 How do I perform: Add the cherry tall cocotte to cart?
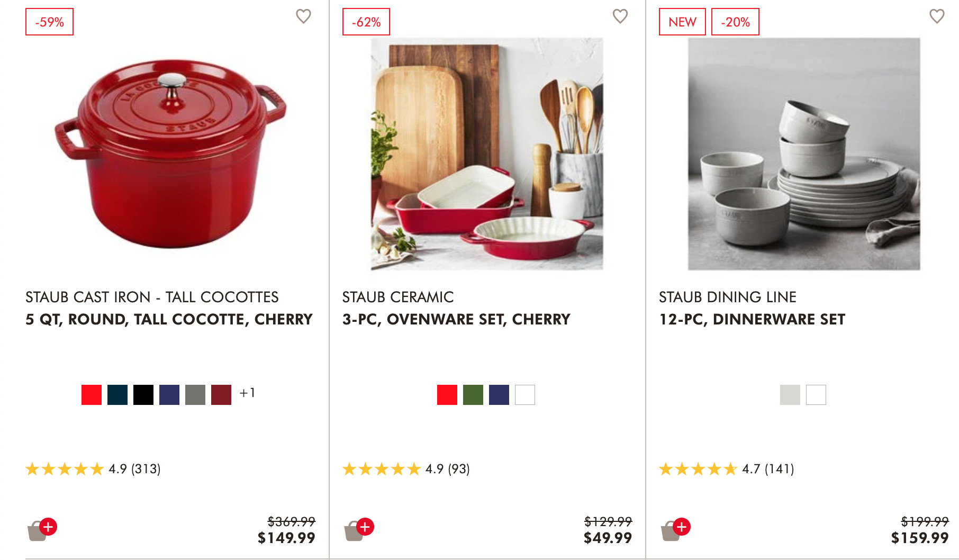(x=42, y=529)
